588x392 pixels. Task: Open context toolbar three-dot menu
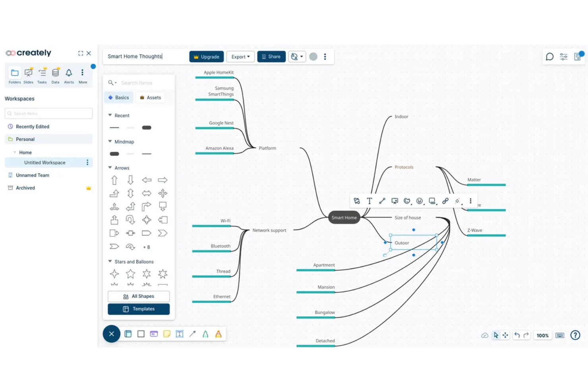tap(470, 201)
